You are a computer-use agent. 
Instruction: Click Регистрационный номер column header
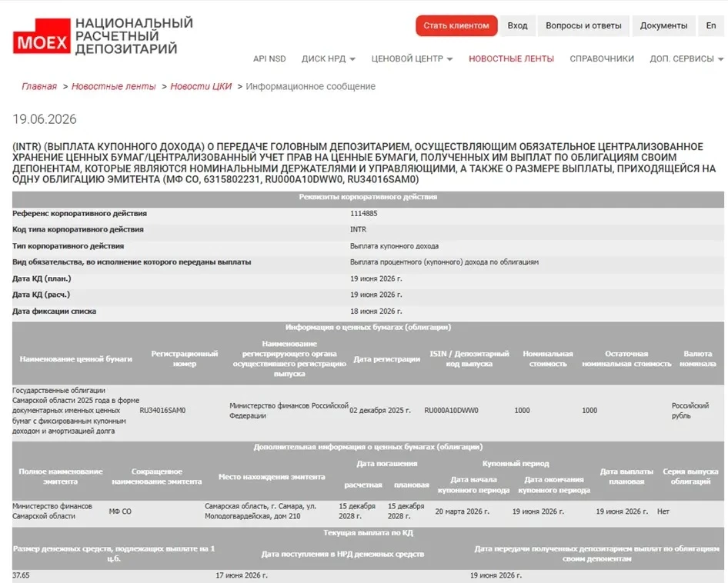tap(185, 359)
